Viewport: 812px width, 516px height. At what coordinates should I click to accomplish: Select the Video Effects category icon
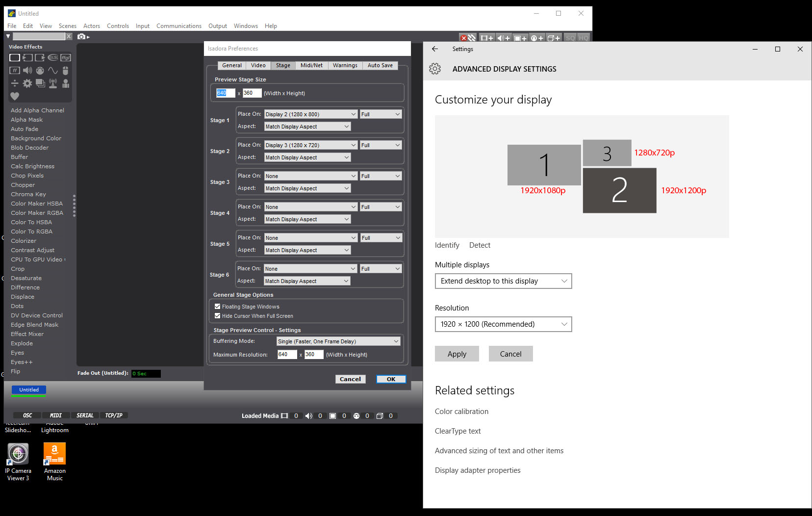15,58
